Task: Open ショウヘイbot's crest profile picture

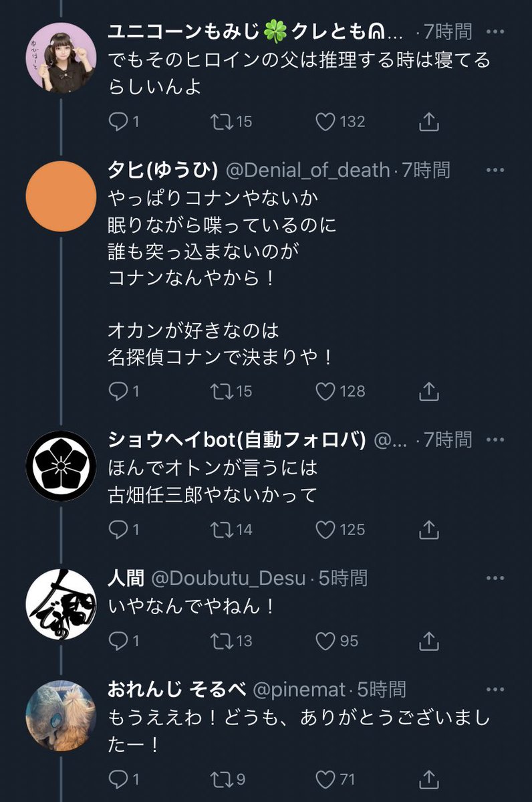Action: tap(61, 466)
